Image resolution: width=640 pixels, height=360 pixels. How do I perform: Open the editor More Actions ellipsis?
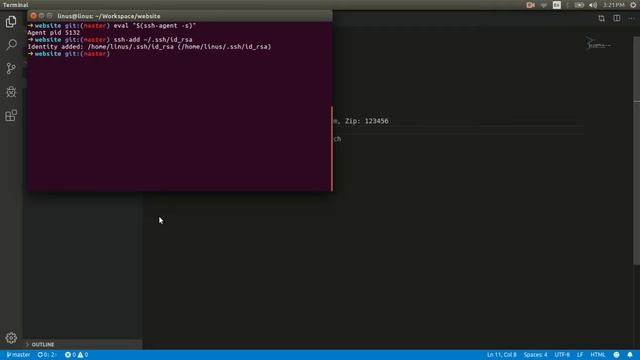[x=631, y=18]
